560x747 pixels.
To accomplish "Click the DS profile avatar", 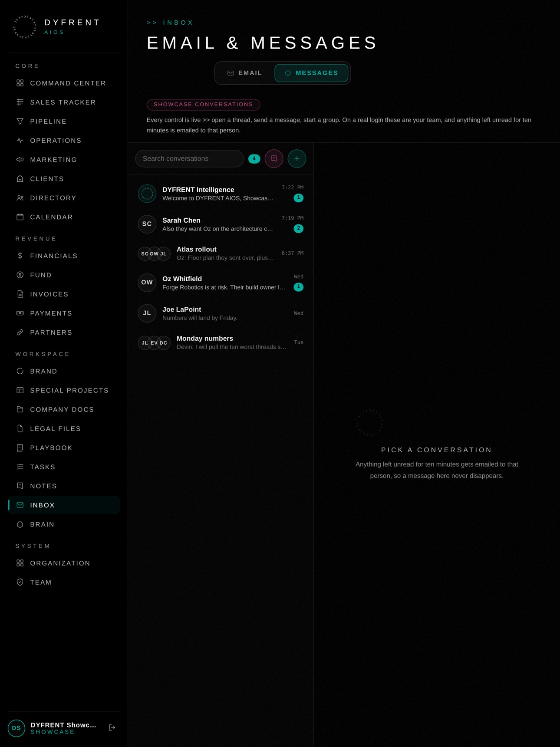I will 16,728.
